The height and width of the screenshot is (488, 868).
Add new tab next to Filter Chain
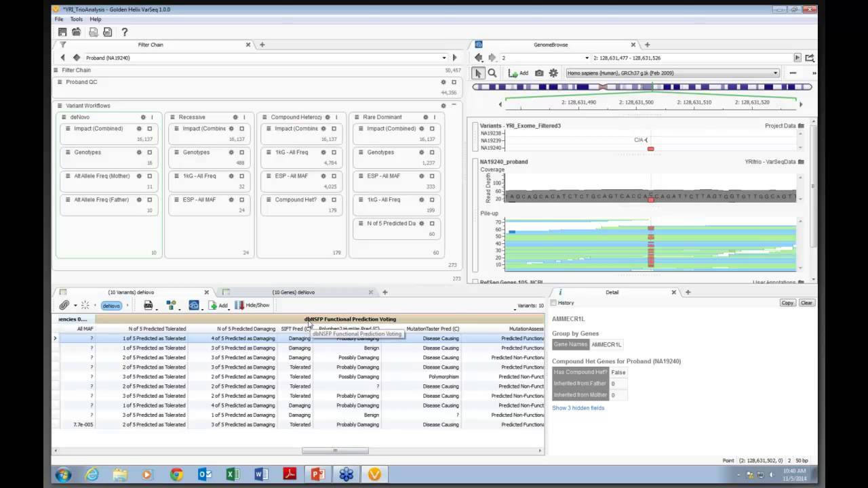coord(262,45)
